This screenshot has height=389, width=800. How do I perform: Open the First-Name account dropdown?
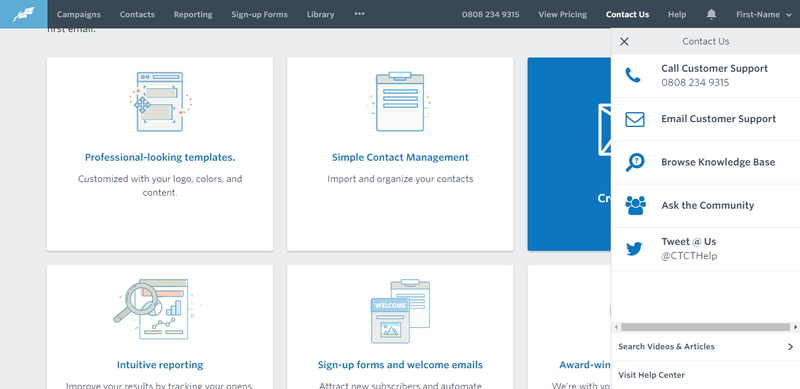tap(764, 14)
